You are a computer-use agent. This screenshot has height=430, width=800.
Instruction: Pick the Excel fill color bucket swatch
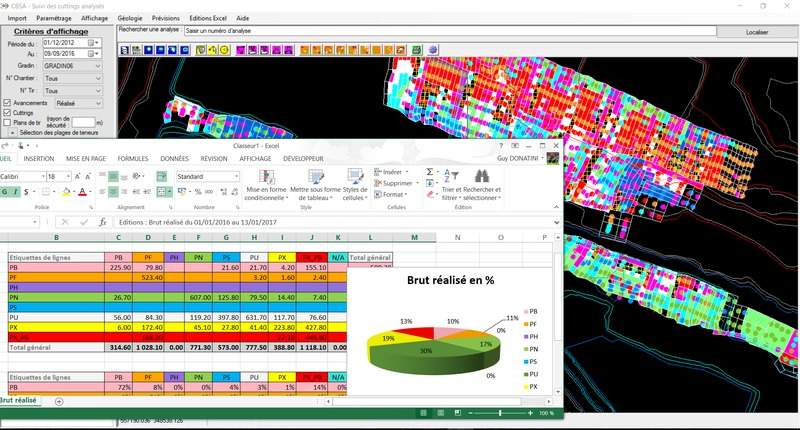(66, 192)
